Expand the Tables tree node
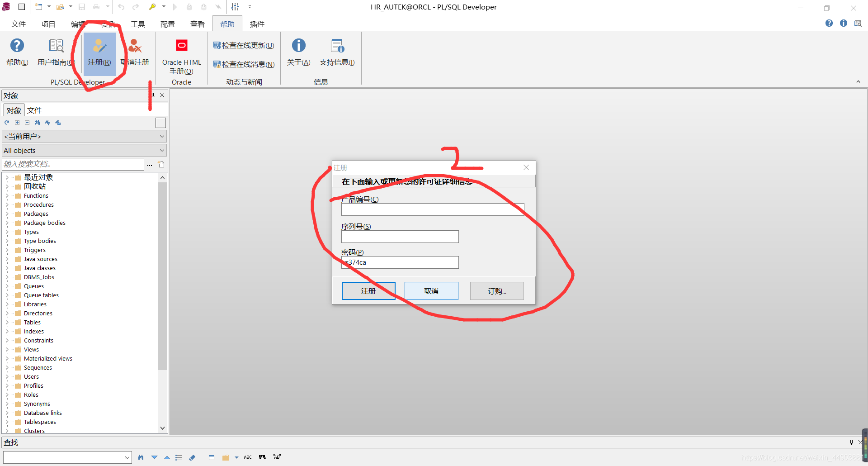Viewport: 868px width, 466px height. pos(7,323)
